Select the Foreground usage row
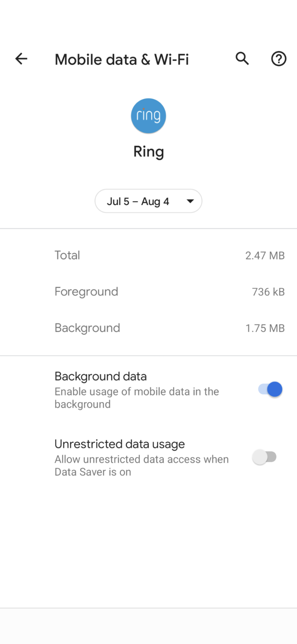Image resolution: width=297 pixels, height=644 pixels. click(x=148, y=292)
